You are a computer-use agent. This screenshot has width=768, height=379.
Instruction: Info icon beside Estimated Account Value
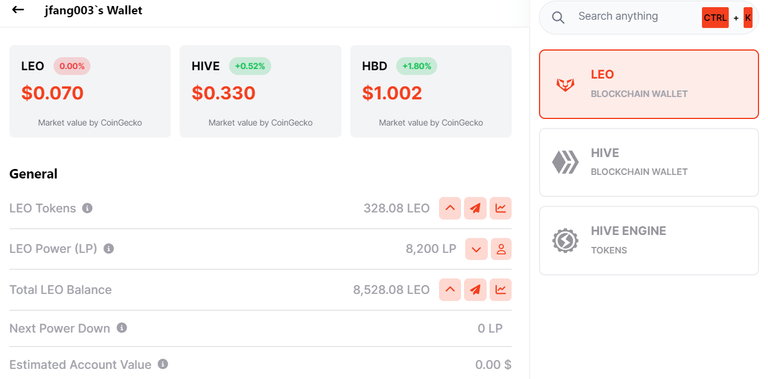click(163, 364)
